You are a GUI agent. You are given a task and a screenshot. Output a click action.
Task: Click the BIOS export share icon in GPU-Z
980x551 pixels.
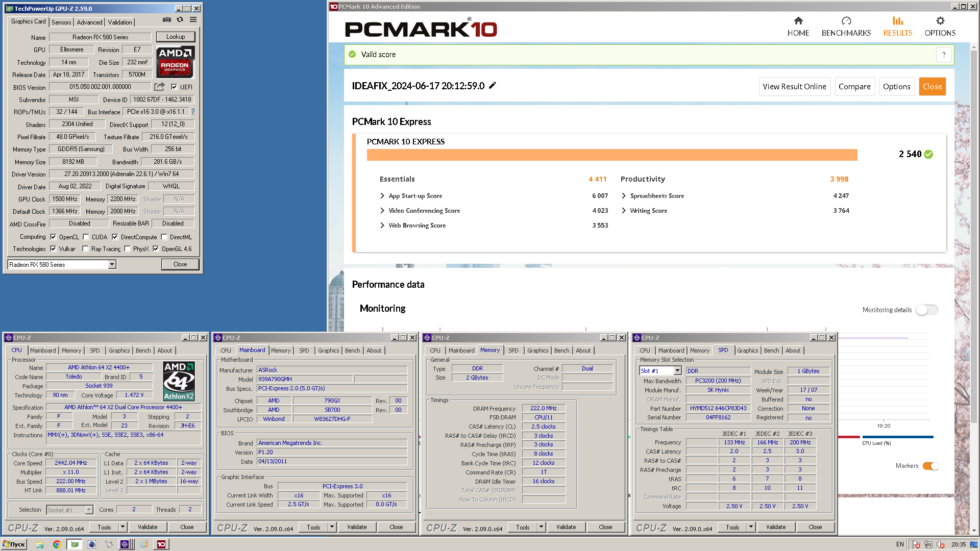(x=160, y=87)
